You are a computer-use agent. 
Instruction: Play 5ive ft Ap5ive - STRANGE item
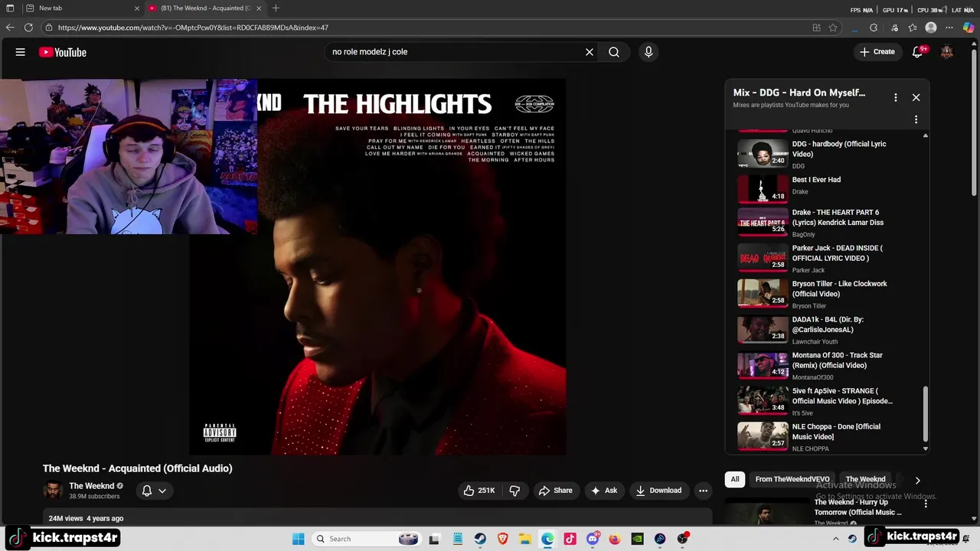[x=827, y=401]
